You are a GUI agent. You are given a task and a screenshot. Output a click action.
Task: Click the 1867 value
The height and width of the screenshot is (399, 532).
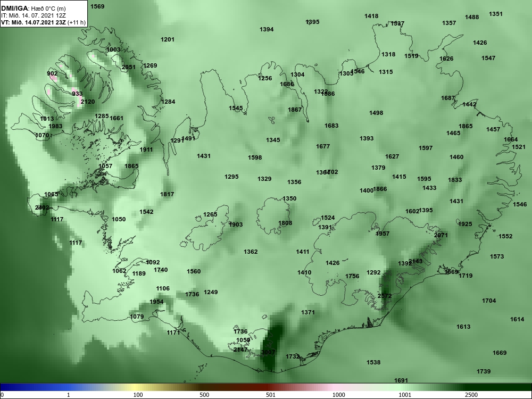click(295, 110)
